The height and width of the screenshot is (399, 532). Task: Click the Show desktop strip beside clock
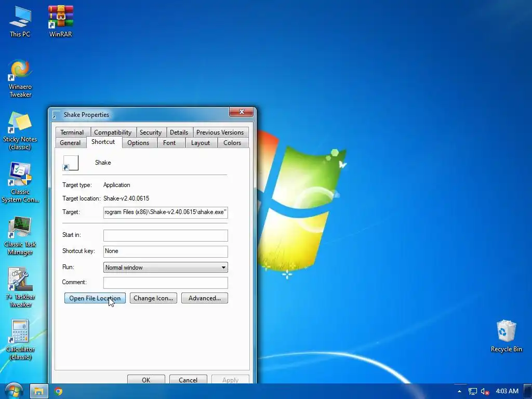(x=528, y=391)
